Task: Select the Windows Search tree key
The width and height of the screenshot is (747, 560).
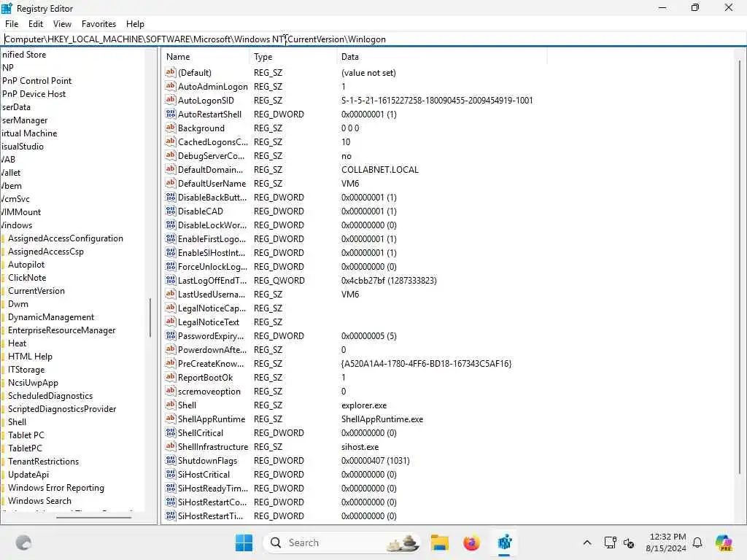Action: click(x=39, y=500)
